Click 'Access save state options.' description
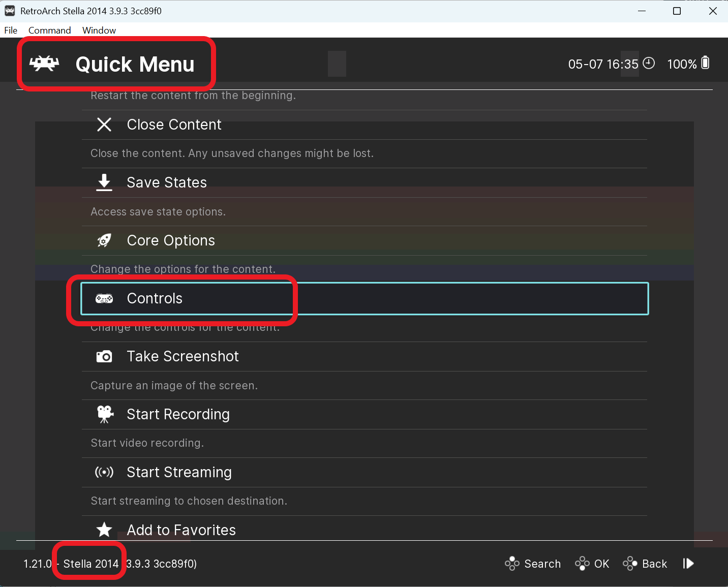This screenshot has width=728, height=587. pyautogui.click(x=158, y=212)
